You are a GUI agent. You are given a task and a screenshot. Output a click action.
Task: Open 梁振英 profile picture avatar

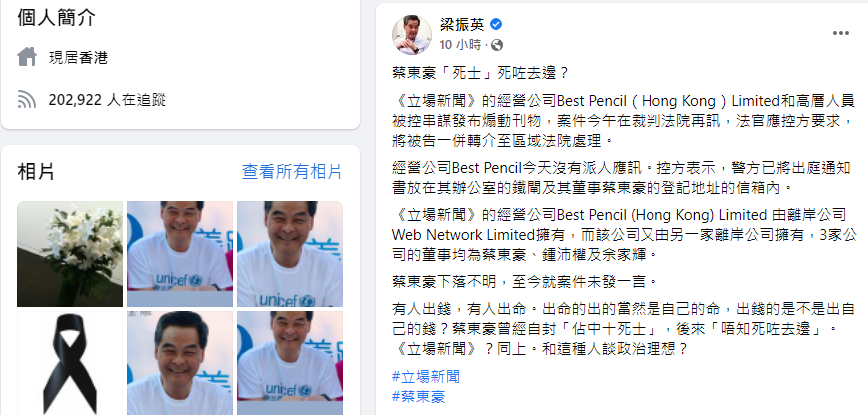pos(412,35)
